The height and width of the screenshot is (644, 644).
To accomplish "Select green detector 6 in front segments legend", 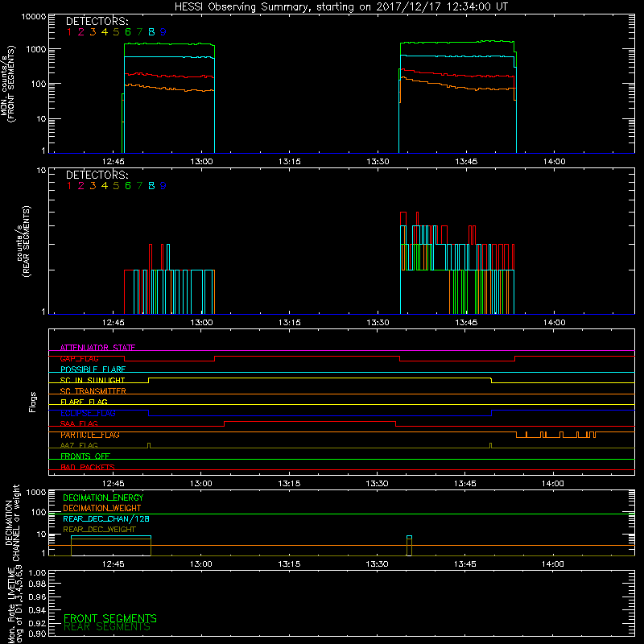I will coord(128,32).
